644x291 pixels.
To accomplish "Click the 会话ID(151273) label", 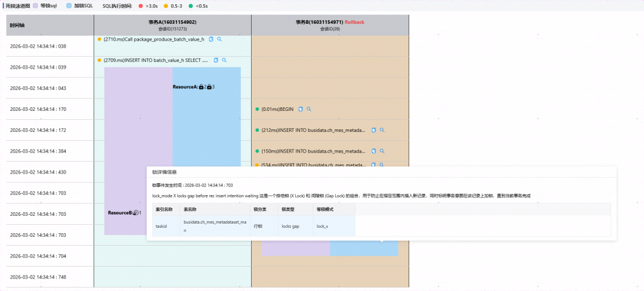I will [x=172, y=29].
